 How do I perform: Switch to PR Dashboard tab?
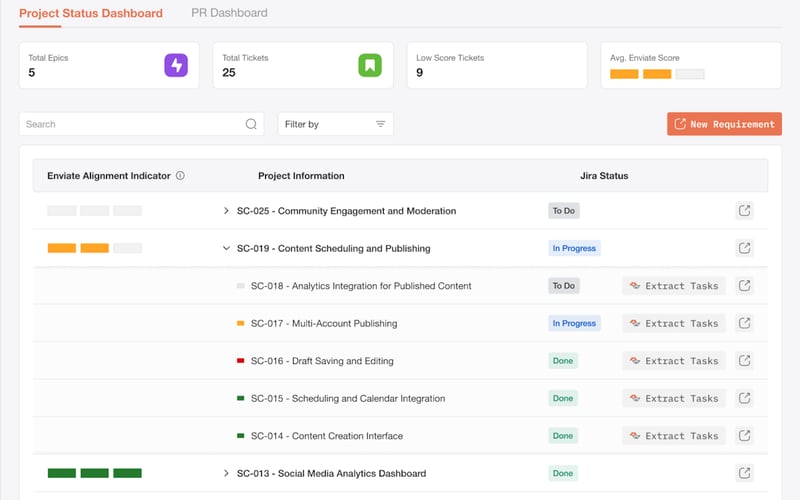[x=229, y=13]
